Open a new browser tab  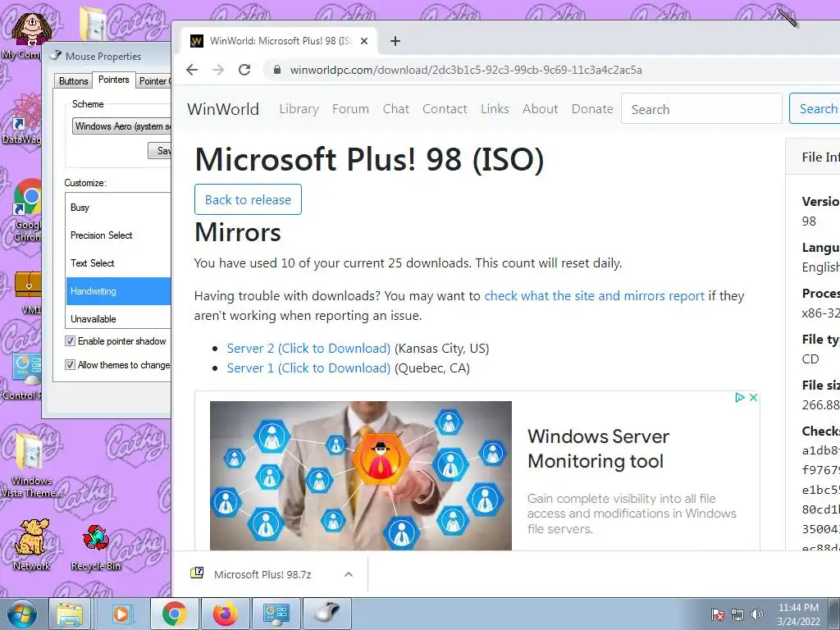tap(395, 41)
